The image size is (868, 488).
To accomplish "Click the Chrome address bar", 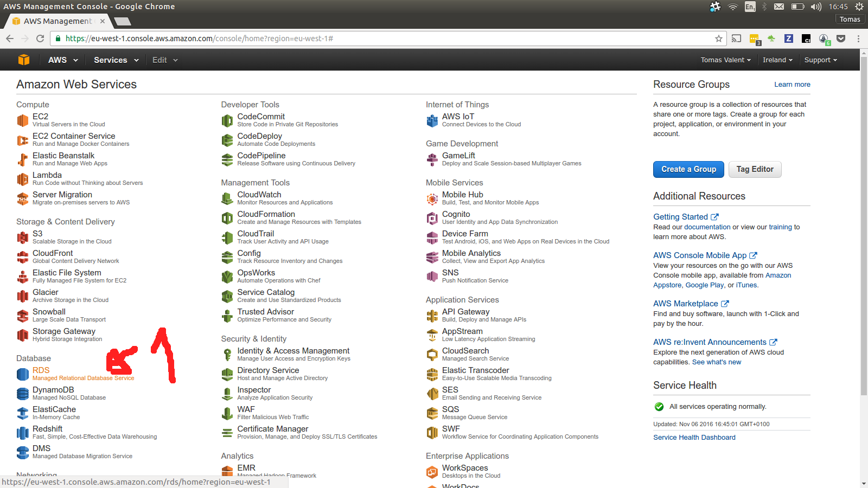I will [388, 38].
